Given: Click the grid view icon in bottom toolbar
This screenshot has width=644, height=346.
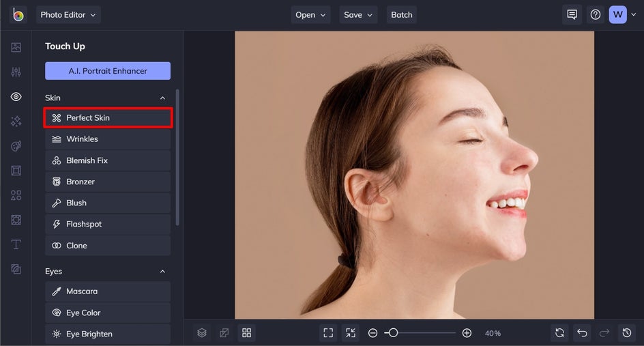Looking at the screenshot, I should point(246,333).
